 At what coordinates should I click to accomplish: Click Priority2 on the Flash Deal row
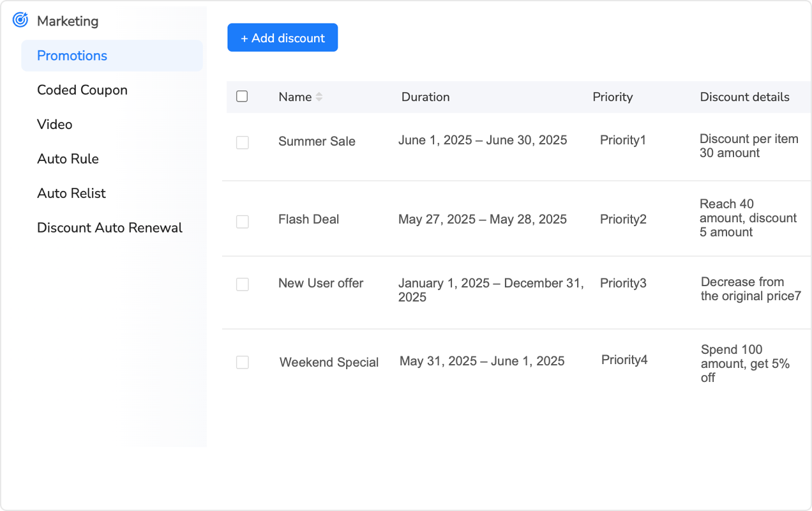(623, 219)
